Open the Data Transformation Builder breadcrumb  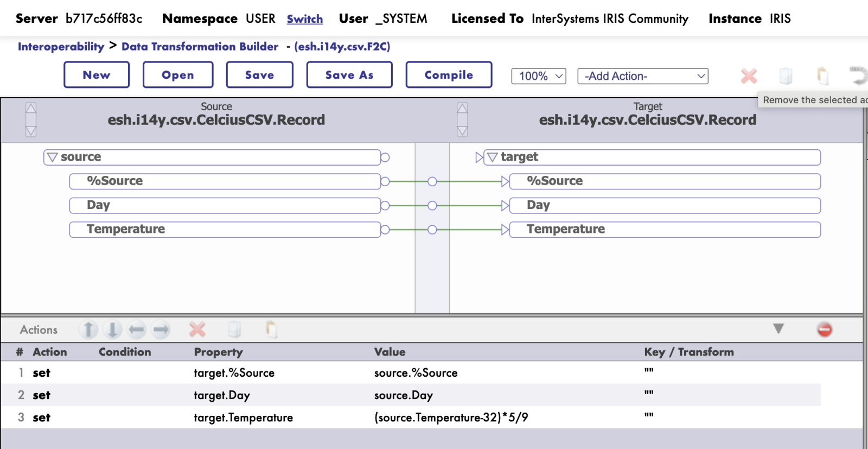pyautogui.click(x=200, y=47)
